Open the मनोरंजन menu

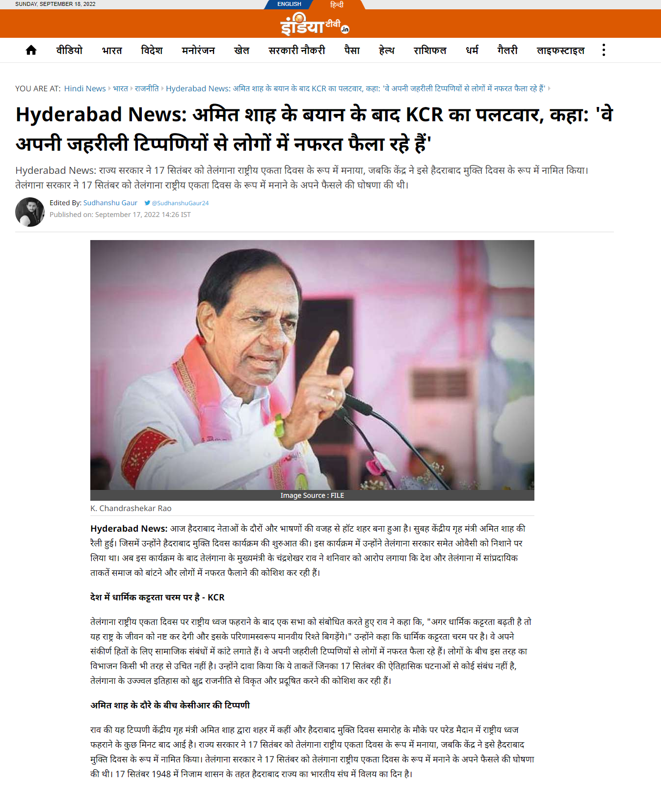coord(198,50)
